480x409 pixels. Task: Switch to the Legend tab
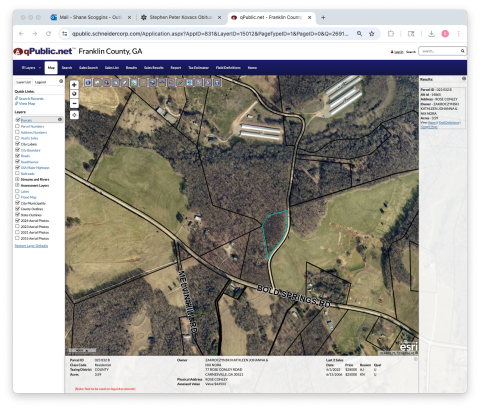click(x=40, y=82)
